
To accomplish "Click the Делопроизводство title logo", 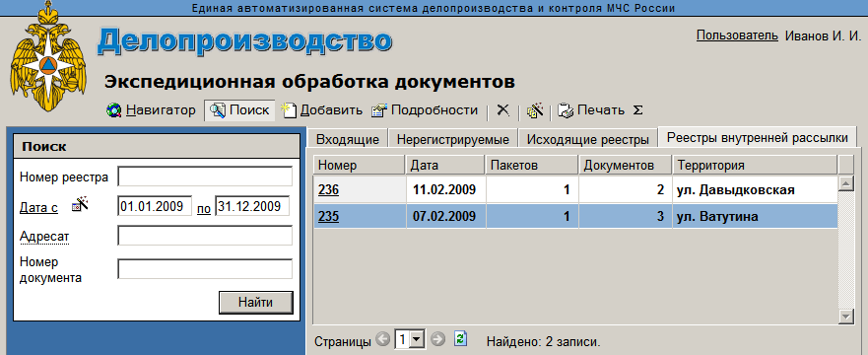I will tap(244, 41).
